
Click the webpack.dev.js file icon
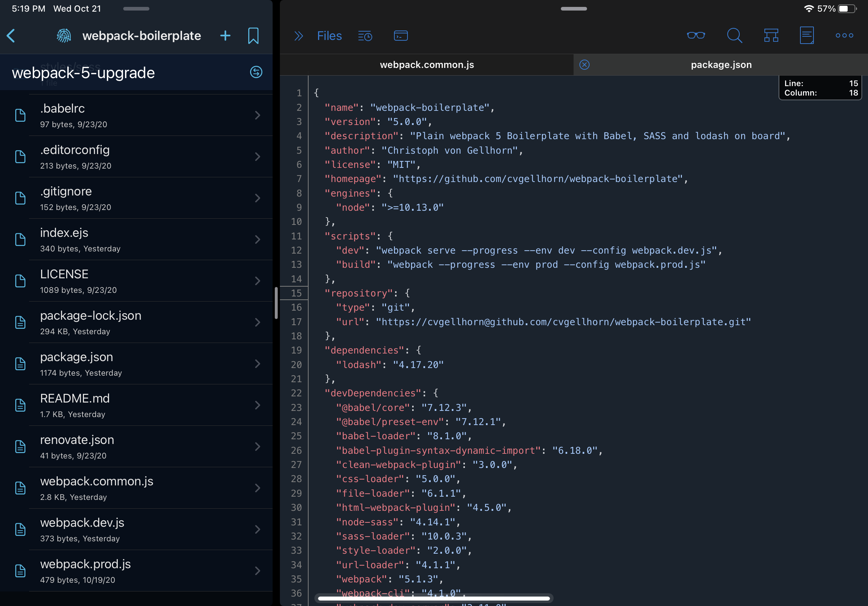pyautogui.click(x=20, y=529)
